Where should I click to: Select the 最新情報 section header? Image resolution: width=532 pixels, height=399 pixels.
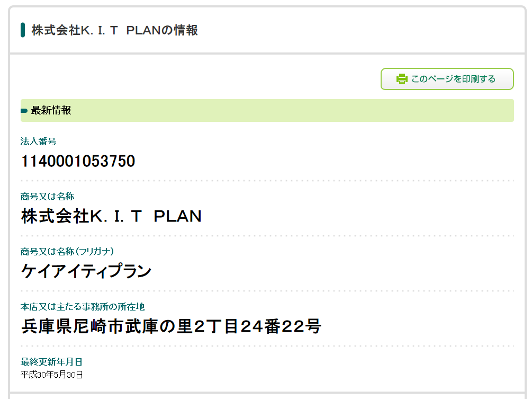click(51, 110)
